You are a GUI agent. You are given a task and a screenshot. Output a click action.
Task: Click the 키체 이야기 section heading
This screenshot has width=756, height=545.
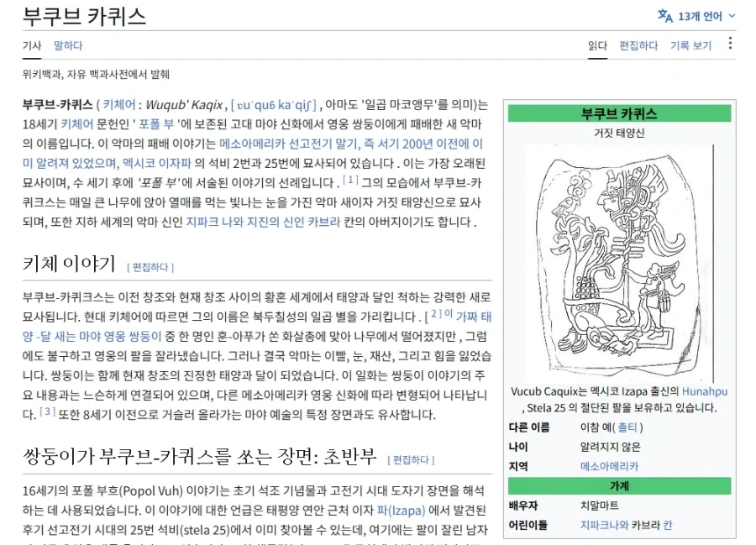pos(69,264)
